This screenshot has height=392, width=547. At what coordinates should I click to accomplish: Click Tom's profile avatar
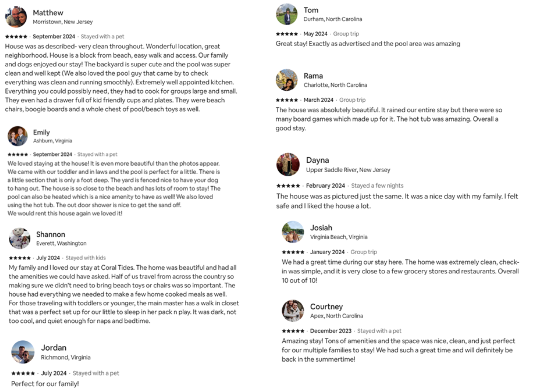coord(287,14)
